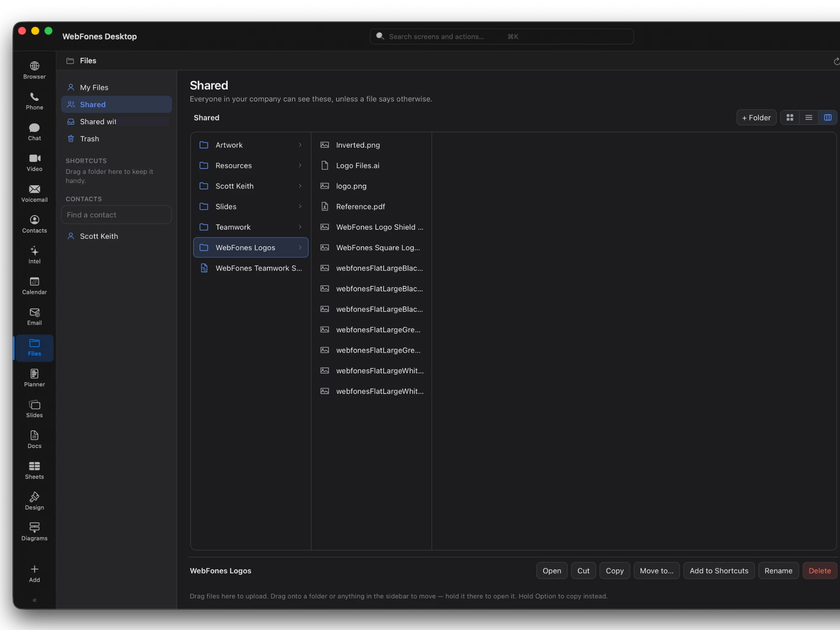This screenshot has width=840, height=630.
Task: Collapse the app sidebar with double chevron
Action: click(x=34, y=600)
